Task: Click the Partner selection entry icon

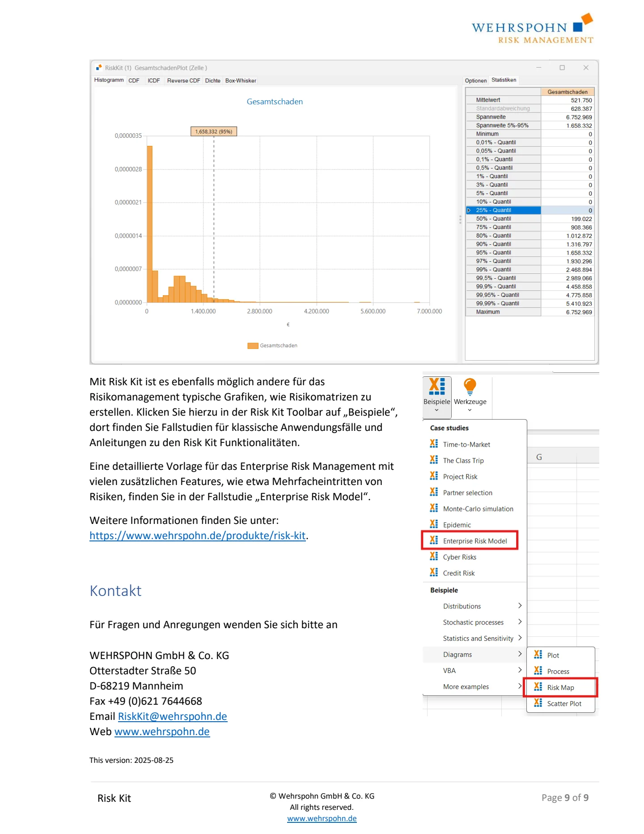Action: (434, 492)
